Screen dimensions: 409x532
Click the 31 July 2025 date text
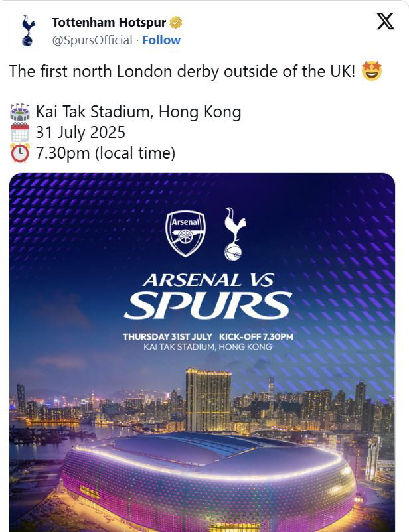click(x=80, y=132)
